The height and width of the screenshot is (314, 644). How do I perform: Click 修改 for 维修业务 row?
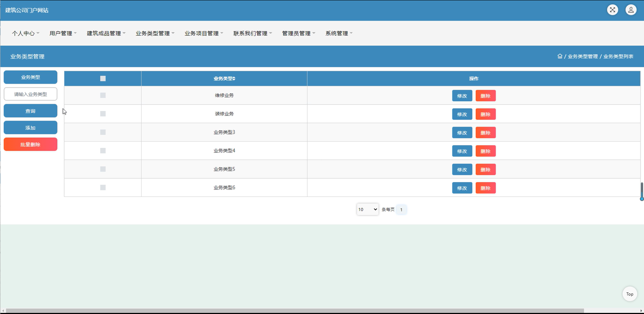pyautogui.click(x=462, y=96)
